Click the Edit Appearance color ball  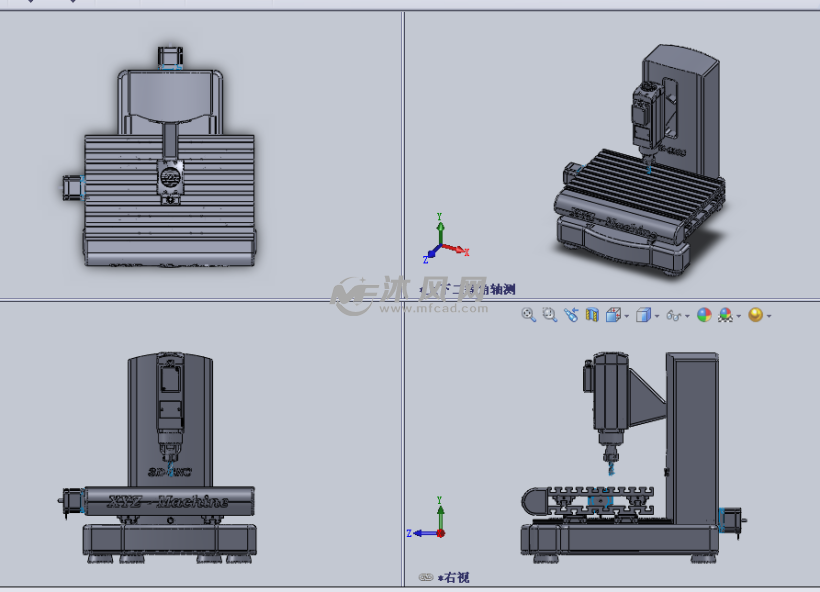coord(704,315)
